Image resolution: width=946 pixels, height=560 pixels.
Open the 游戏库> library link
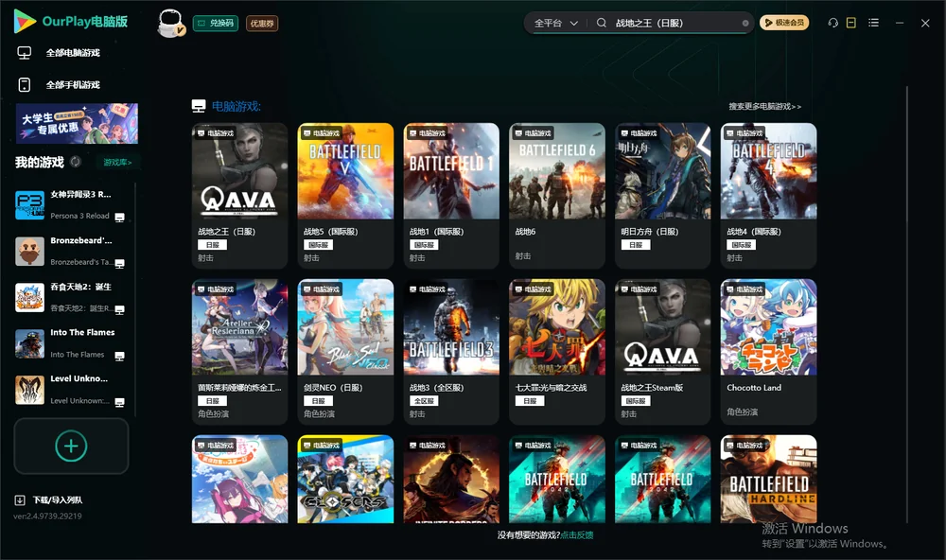(117, 163)
